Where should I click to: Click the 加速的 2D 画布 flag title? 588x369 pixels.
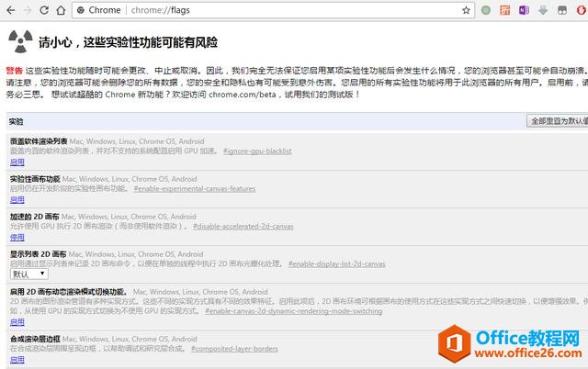35,217
